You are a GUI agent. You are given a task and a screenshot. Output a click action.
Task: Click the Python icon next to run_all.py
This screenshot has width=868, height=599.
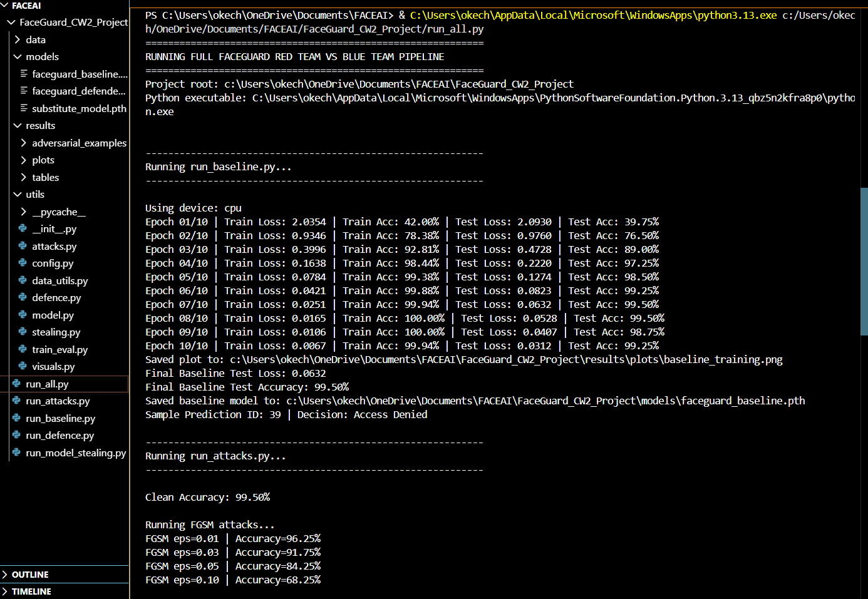click(x=17, y=384)
